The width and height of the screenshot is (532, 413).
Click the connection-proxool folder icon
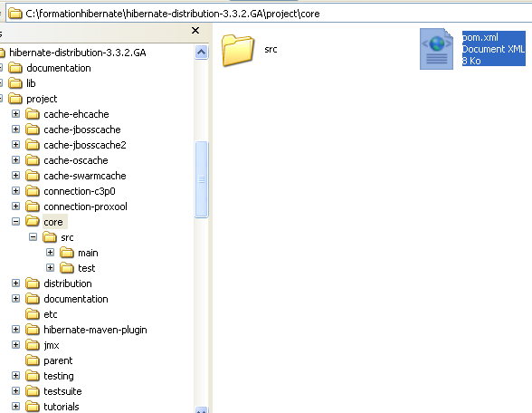pyautogui.click(x=33, y=206)
